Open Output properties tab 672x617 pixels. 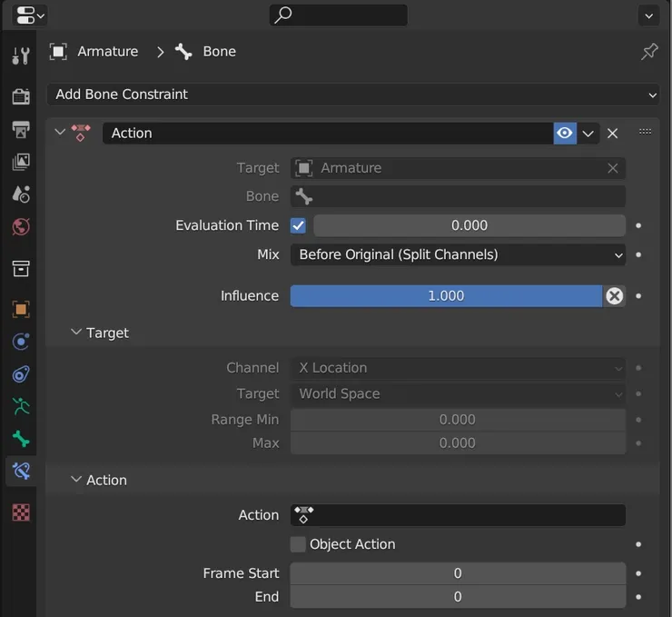[x=21, y=129]
